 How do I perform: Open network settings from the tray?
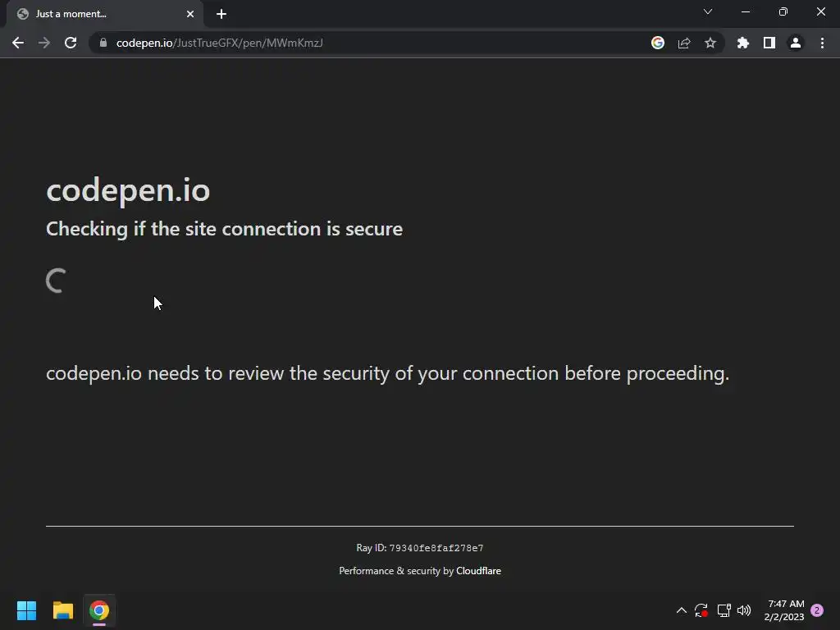724,610
